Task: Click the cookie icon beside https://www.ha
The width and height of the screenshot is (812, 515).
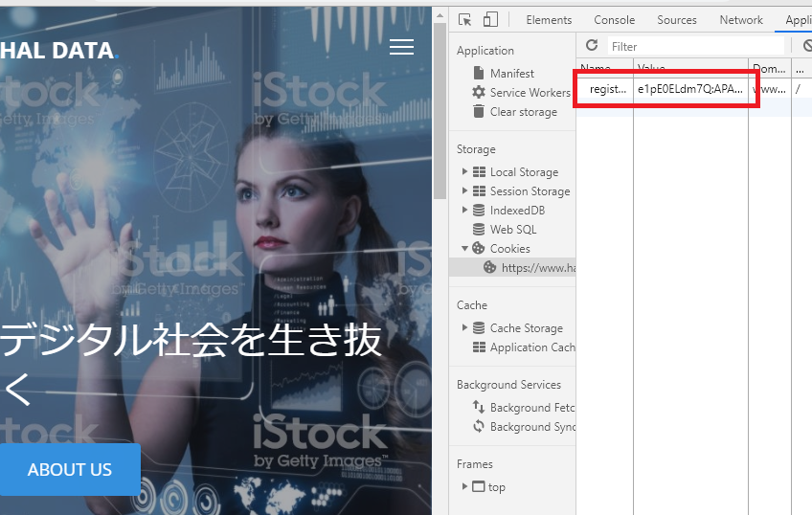Action: pyautogui.click(x=490, y=267)
